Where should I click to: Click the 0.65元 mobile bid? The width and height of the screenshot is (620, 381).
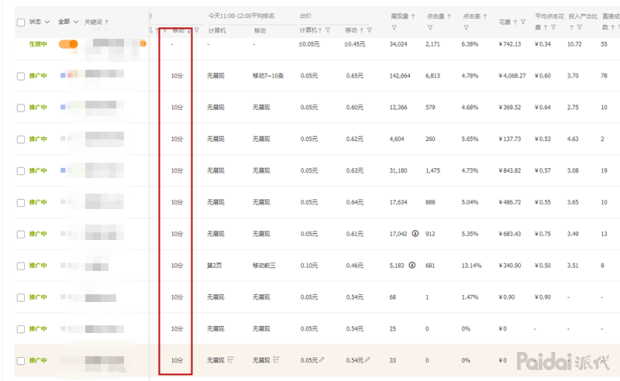point(354,75)
